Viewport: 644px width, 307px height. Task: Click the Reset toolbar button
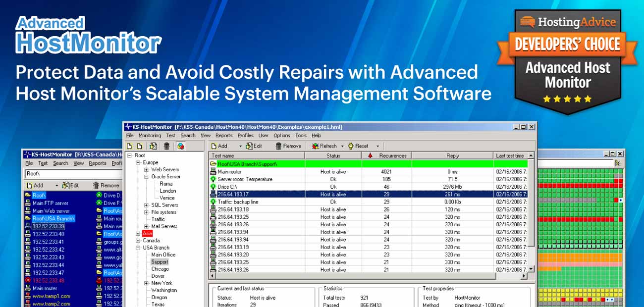pos(358,146)
